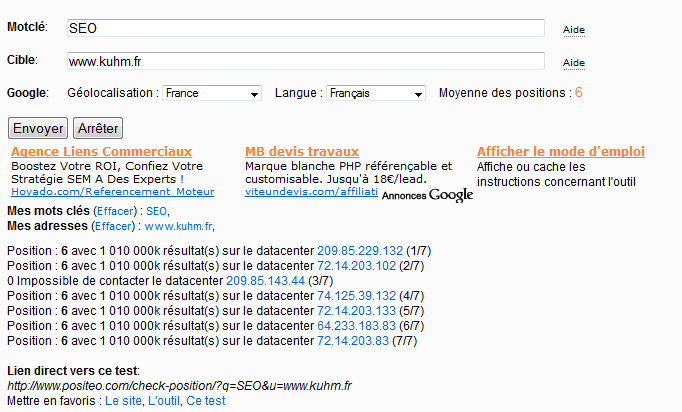The image size is (682, 412).
Task: Bookmark via Le site link
Action: pyautogui.click(x=123, y=401)
